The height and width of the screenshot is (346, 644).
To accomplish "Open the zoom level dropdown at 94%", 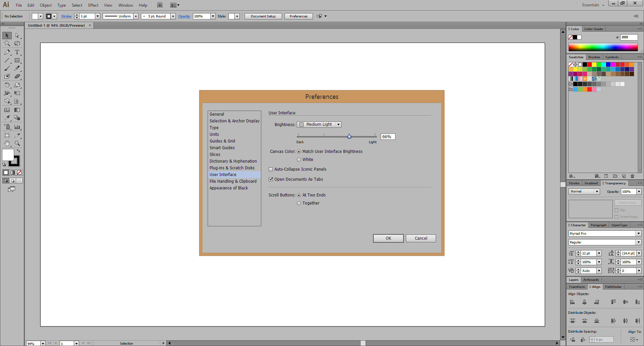I will 43,343.
